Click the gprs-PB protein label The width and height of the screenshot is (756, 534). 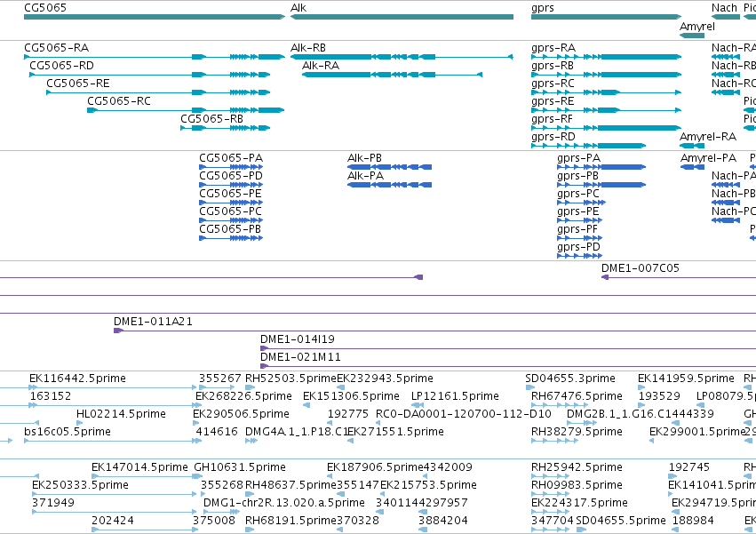coord(577,176)
